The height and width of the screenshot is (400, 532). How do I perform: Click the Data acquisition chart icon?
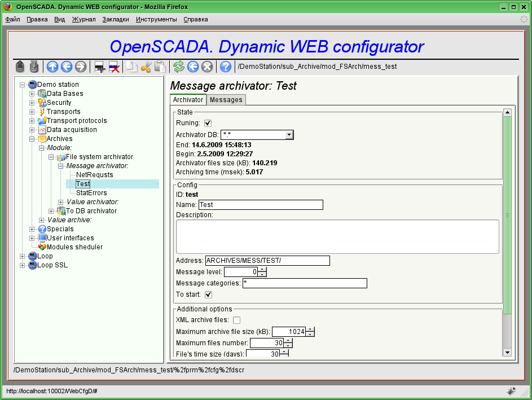coord(42,130)
